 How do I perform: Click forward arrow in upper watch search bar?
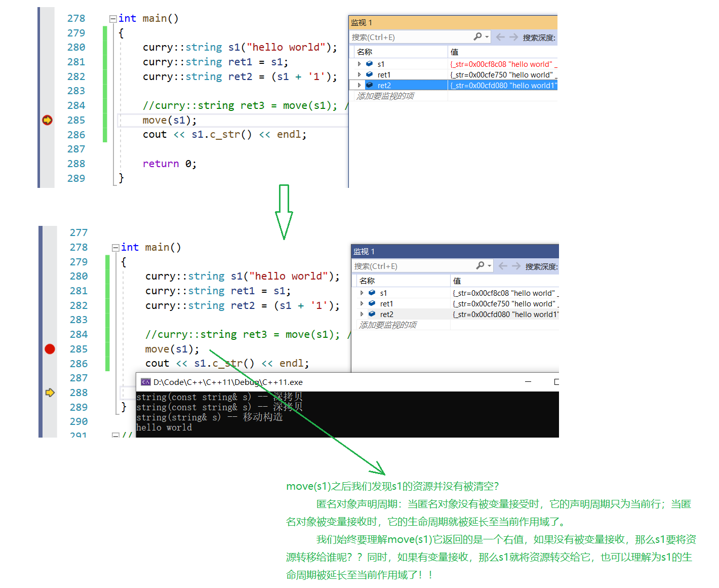coord(514,37)
